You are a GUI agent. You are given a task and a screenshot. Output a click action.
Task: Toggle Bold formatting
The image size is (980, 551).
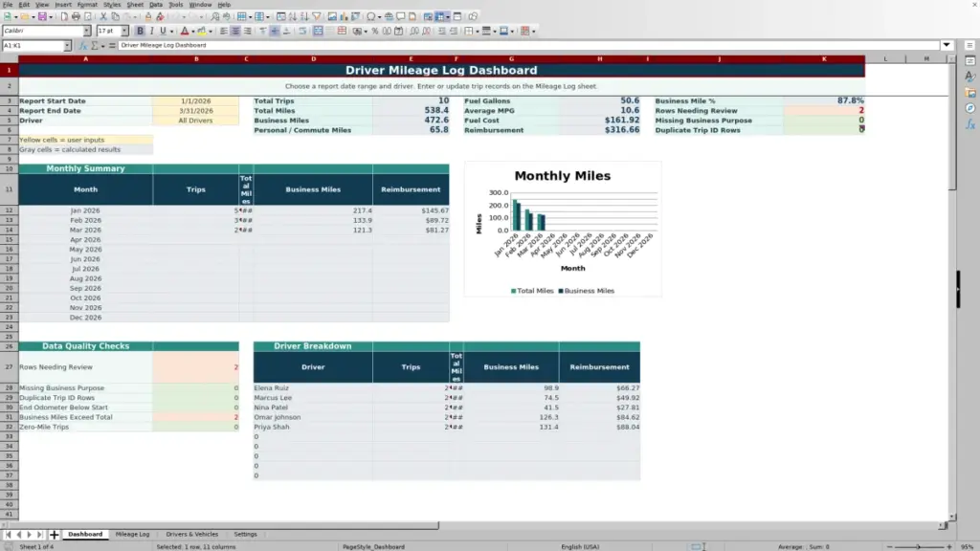pyautogui.click(x=140, y=31)
